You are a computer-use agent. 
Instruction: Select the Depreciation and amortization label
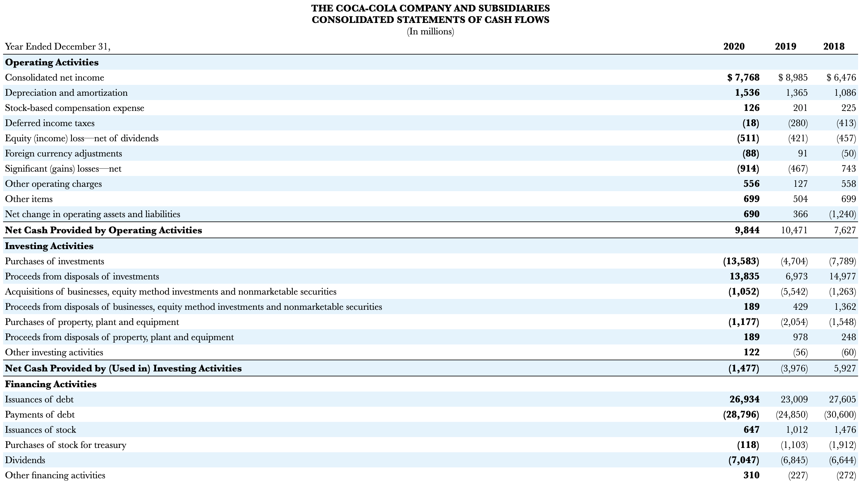tap(66, 92)
